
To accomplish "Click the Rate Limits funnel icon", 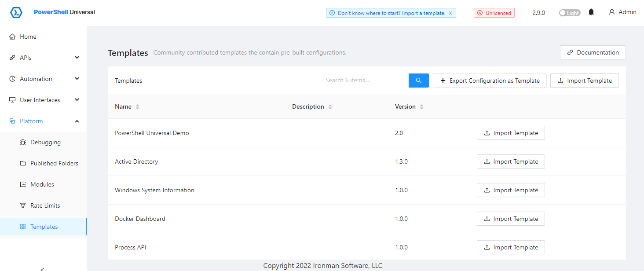I will point(23,205).
